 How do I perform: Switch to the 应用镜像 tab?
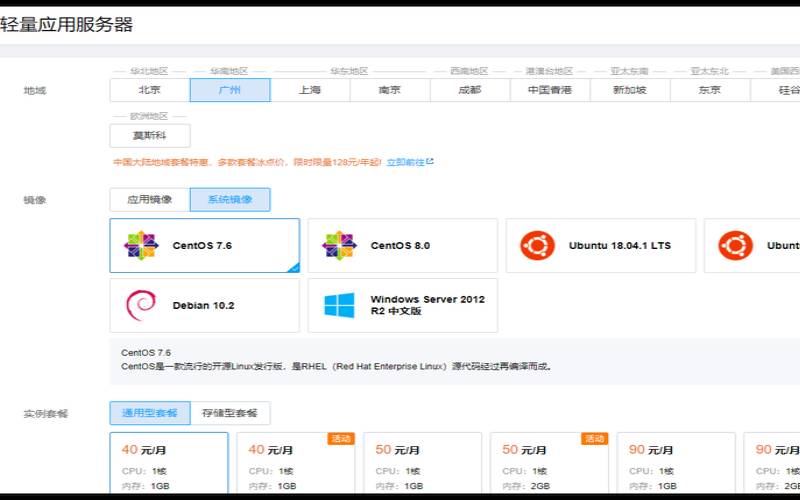[149, 199]
